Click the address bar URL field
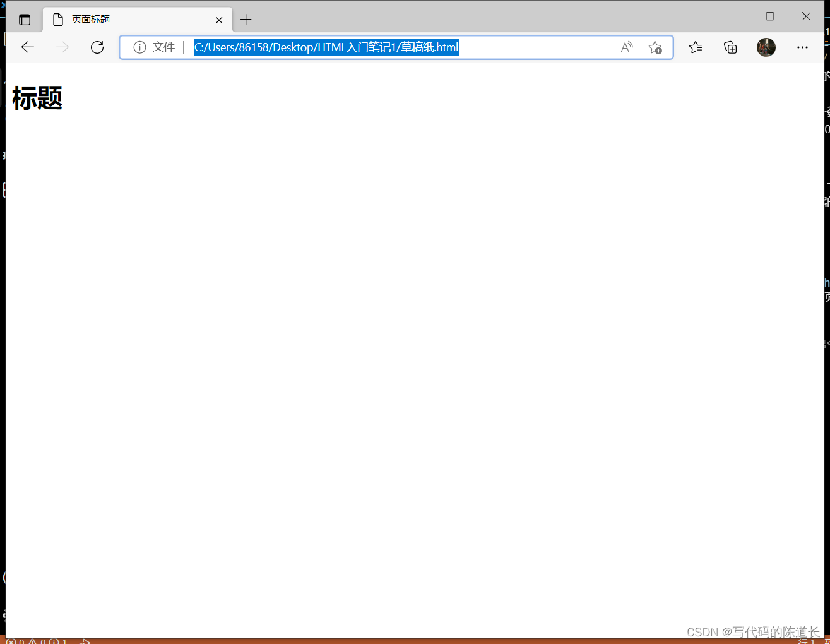The width and height of the screenshot is (830, 644). [396, 47]
